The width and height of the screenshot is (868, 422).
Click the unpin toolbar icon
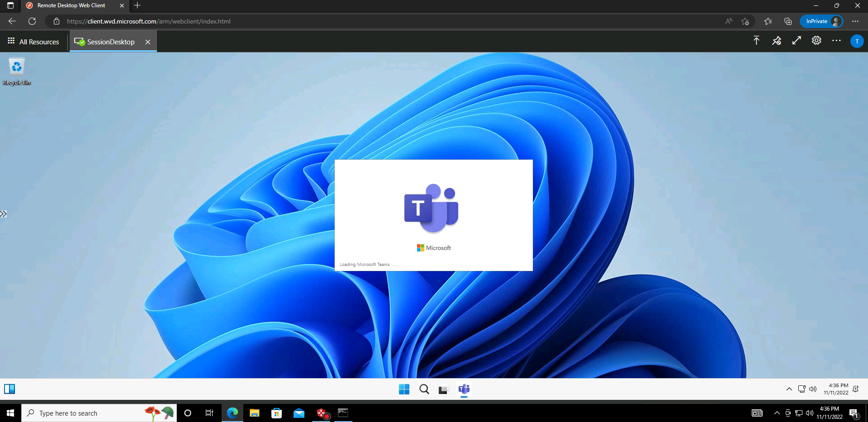click(777, 41)
